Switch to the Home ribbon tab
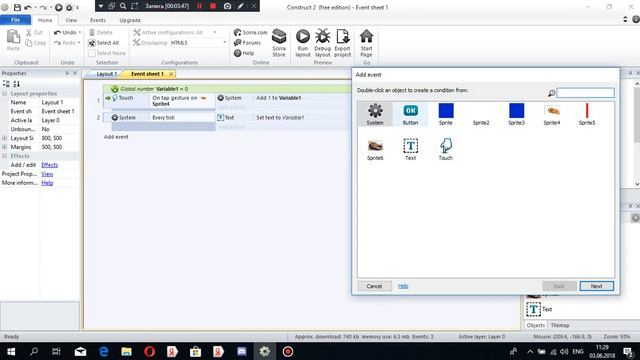This screenshot has width=640, height=360. tap(45, 20)
